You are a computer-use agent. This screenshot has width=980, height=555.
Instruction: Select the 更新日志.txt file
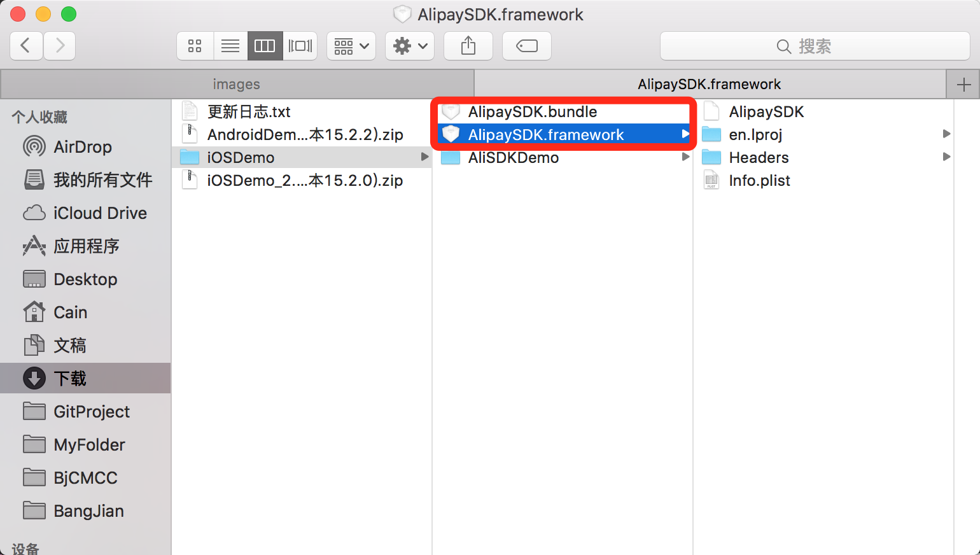(x=302, y=112)
